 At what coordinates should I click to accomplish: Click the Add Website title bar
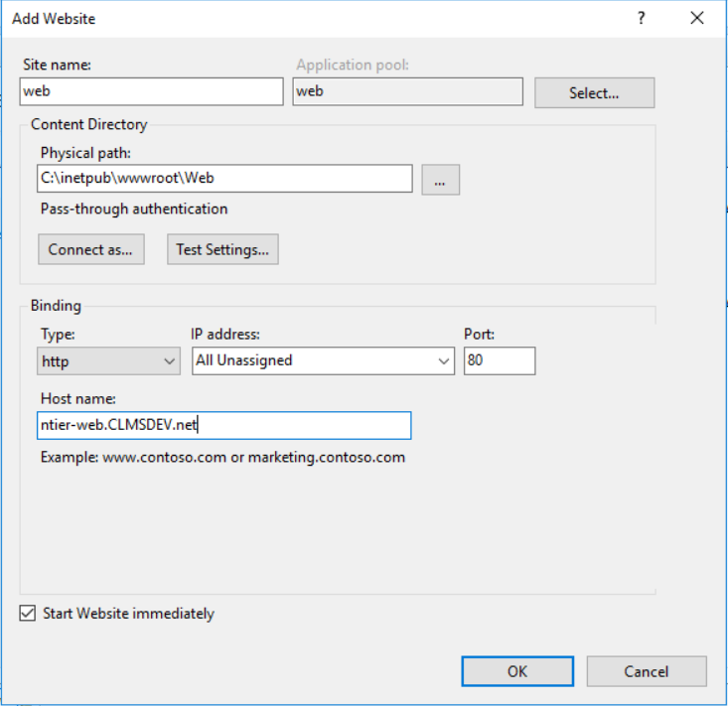tap(298, 18)
